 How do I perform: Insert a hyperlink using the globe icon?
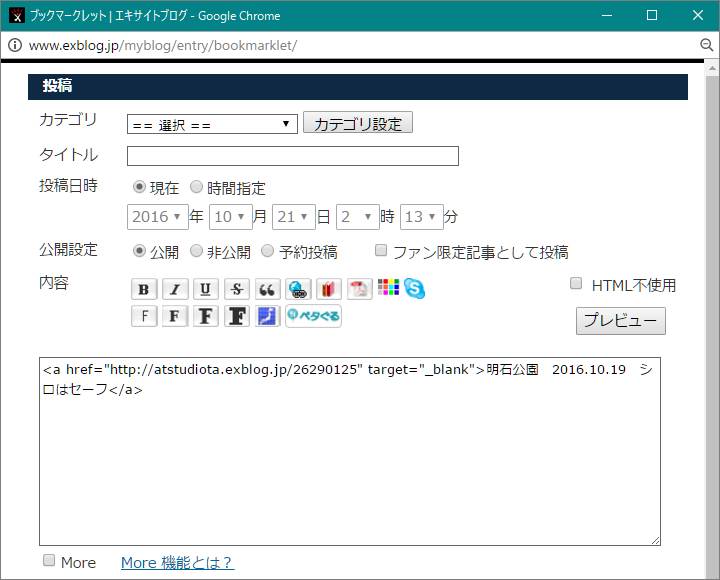[x=298, y=289]
